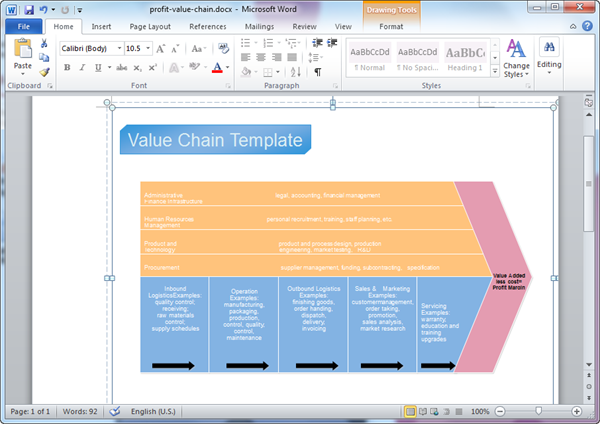Open the font name dropdown Calibri (Body)
This screenshot has height=424, width=600.
click(x=119, y=48)
